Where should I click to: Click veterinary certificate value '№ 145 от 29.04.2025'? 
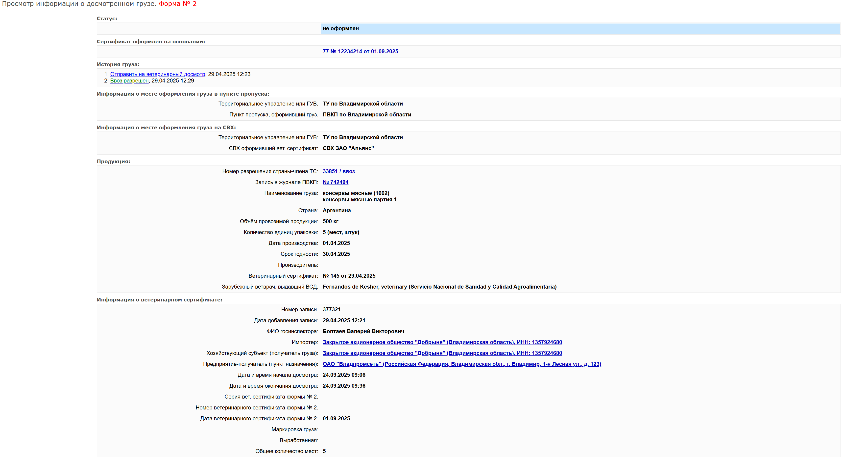[x=349, y=276]
